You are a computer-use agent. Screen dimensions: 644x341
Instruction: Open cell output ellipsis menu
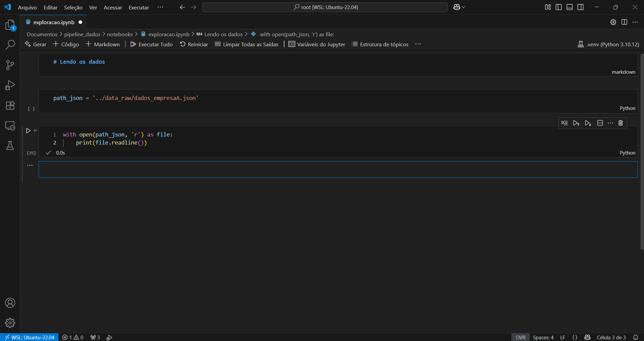[30, 165]
